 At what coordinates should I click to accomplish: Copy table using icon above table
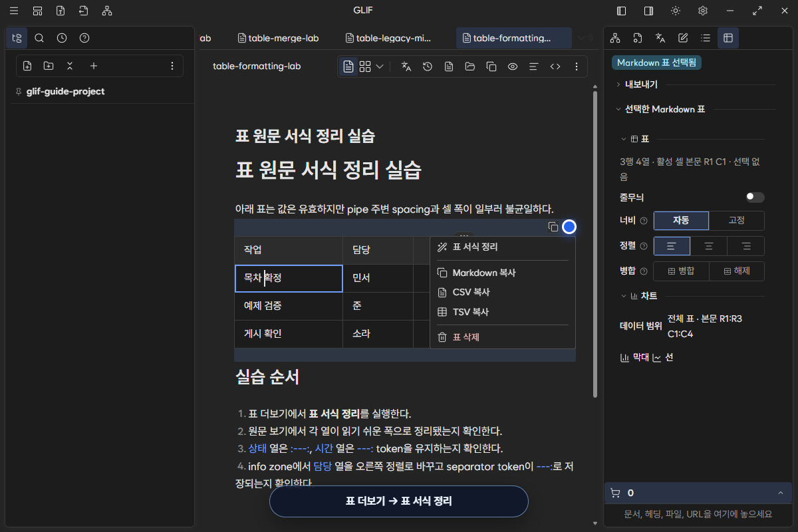coord(553,227)
